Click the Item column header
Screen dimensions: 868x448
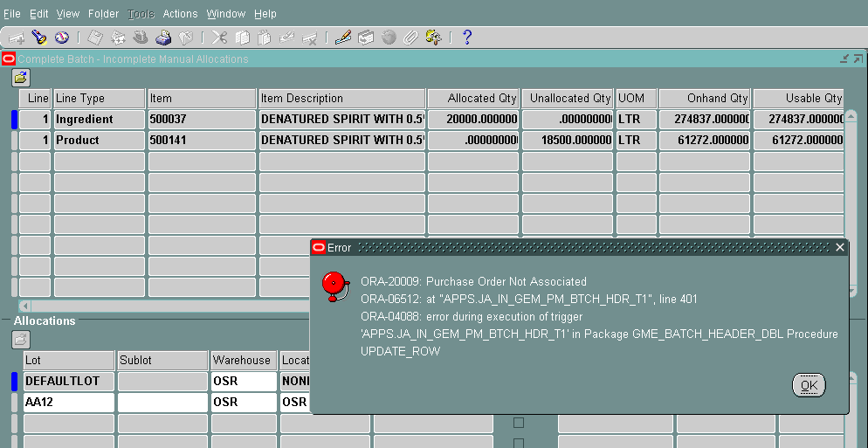(x=202, y=99)
